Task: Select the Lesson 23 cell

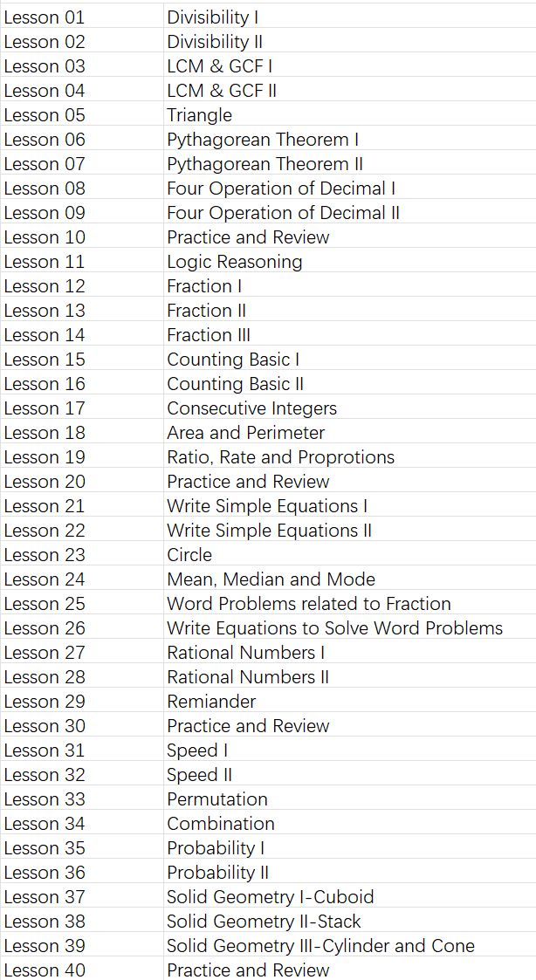Action: click(x=82, y=554)
